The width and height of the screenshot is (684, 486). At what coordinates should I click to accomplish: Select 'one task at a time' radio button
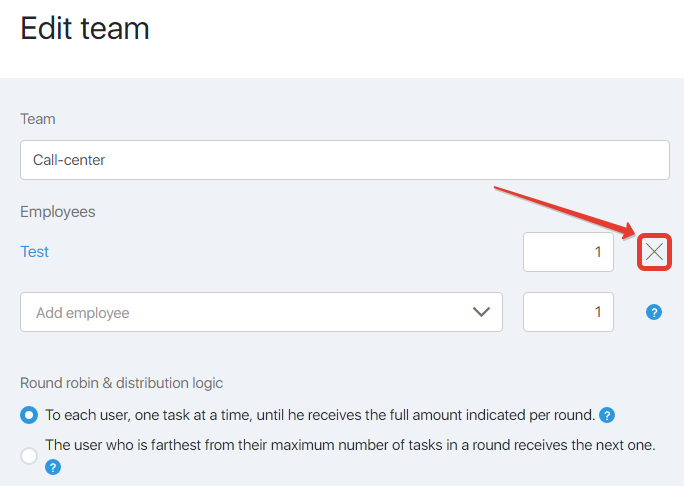click(29, 415)
